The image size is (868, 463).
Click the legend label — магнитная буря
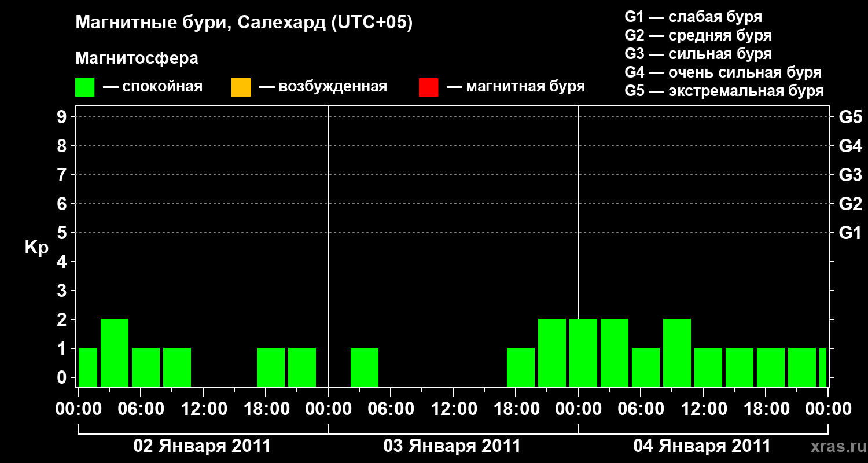point(516,87)
